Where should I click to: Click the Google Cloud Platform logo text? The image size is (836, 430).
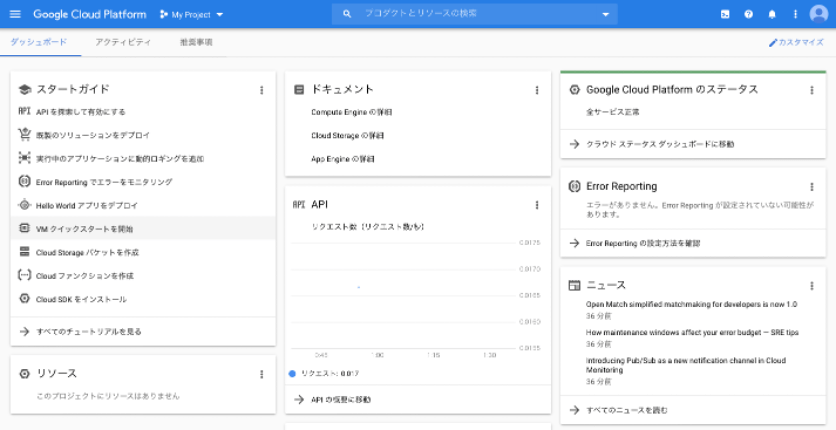coord(90,14)
